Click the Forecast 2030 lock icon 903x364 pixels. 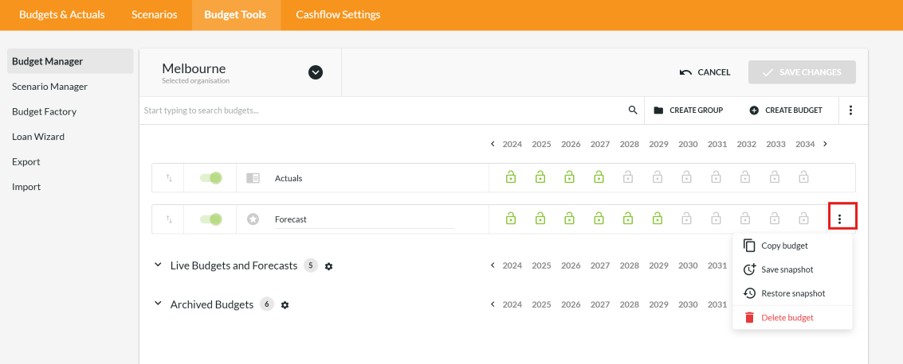coord(686,218)
